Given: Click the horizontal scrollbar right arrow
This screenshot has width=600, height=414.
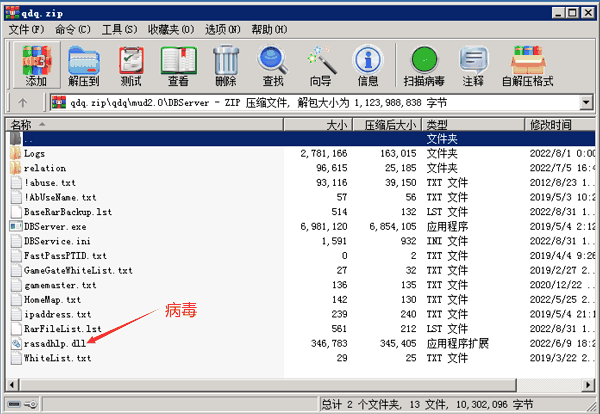Looking at the screenshot, I should tap(588, 385).
